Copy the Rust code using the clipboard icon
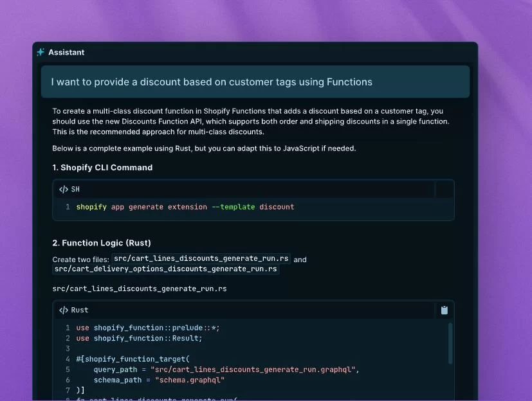The width and height of the screenshot is (532, 401). (x=445, y=310)
